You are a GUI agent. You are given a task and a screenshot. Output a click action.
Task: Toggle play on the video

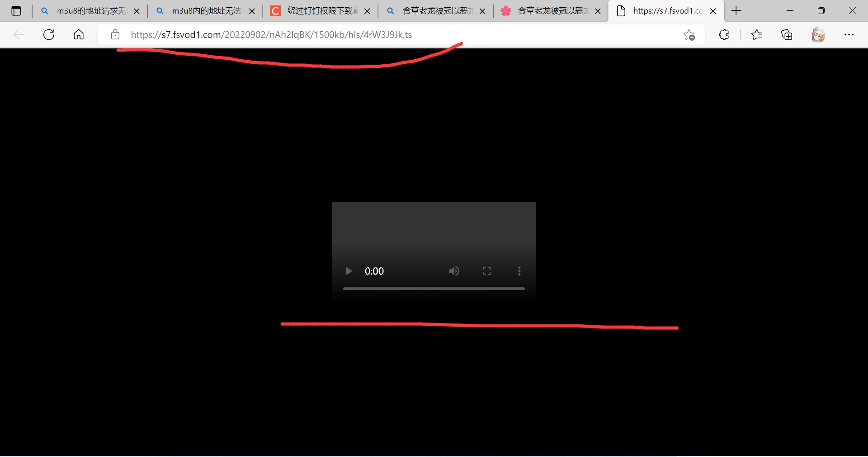349,271
